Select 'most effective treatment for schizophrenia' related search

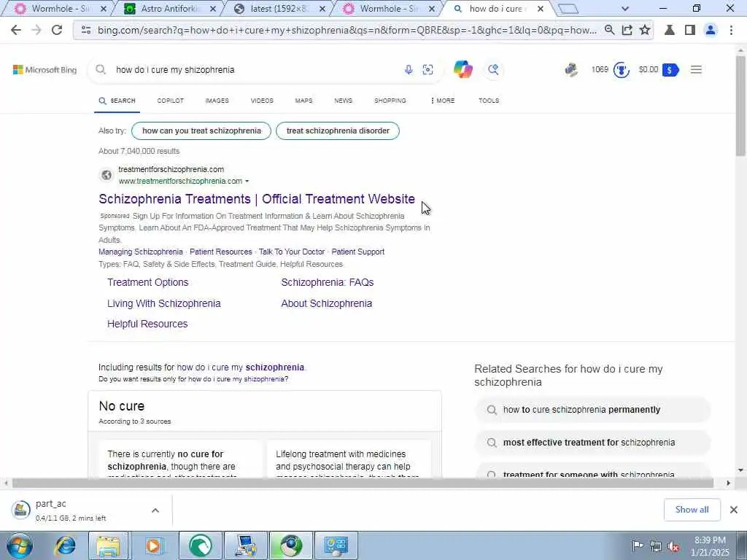pyautogui.click(x=592, y=443)
